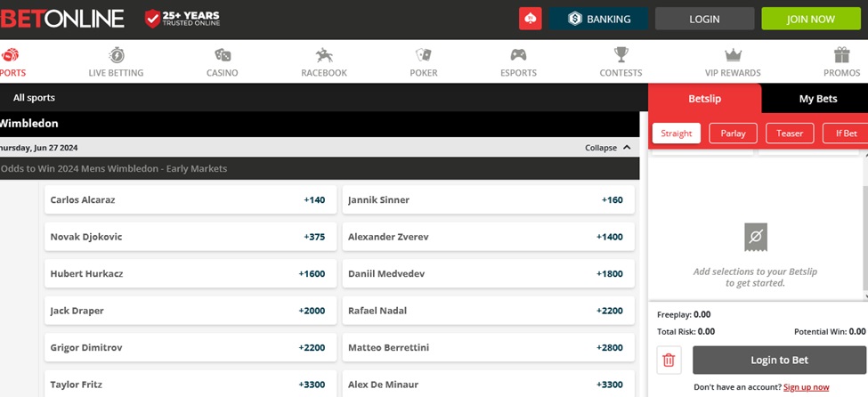Open the Contests trophy icon
The height and width of the screenshot is (397, 868).
(621, 55)
